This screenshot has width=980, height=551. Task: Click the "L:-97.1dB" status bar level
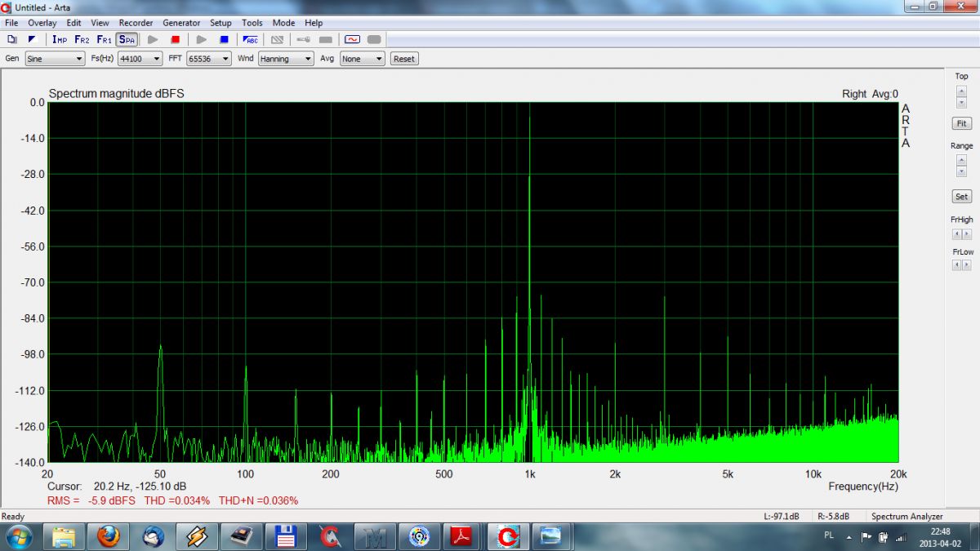[782, 517]
